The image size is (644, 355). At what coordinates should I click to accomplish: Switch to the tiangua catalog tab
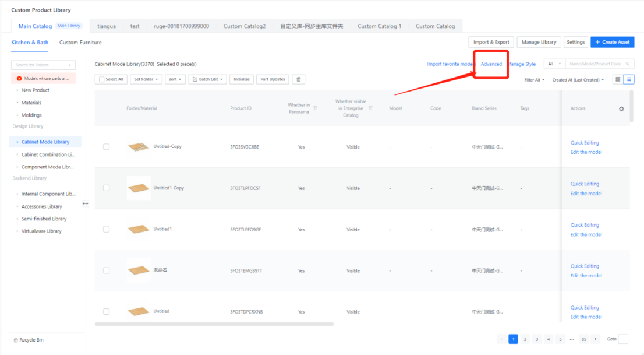(x=106, y=26)
